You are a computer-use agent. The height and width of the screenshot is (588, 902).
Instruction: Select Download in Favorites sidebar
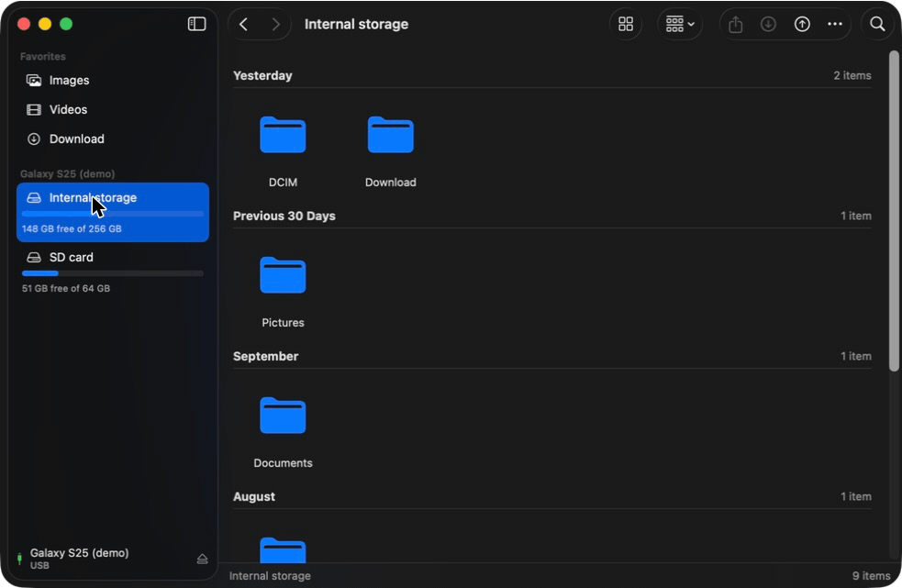[x=113, y=139]
